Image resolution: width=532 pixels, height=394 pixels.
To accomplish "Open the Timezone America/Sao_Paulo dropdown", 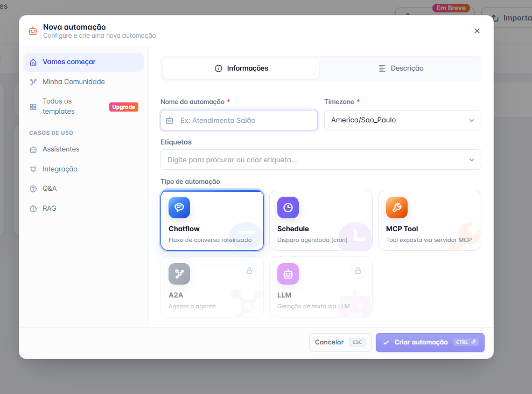I will tap(402, 120).
